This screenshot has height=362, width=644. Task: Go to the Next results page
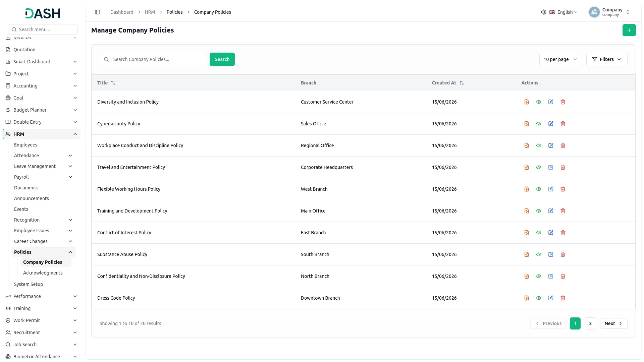pyautogui.click(x=613, y=323)
